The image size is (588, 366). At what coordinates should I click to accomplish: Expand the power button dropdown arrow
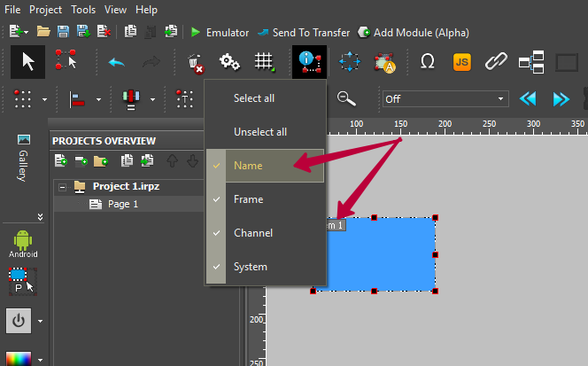click(x=41, y=321)
